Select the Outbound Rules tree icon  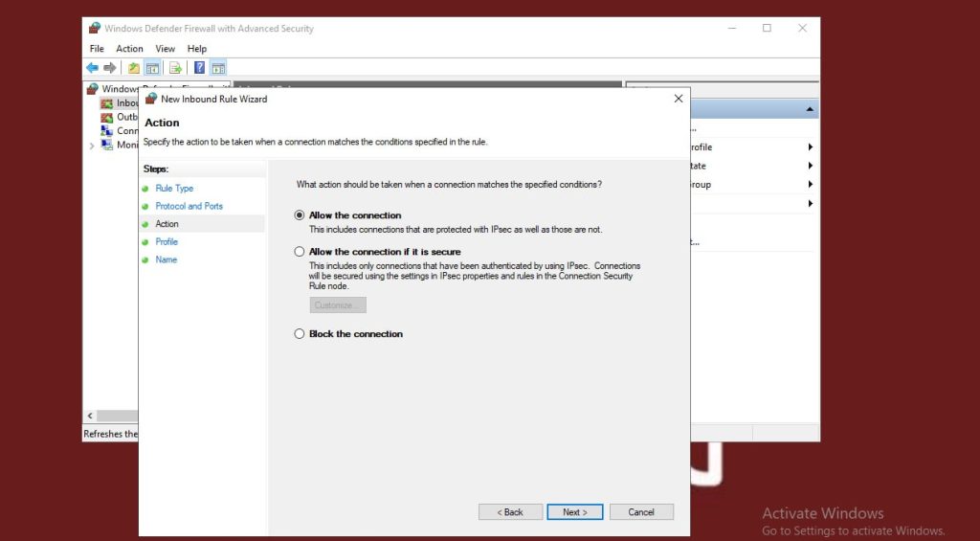[x=107, y=117]
